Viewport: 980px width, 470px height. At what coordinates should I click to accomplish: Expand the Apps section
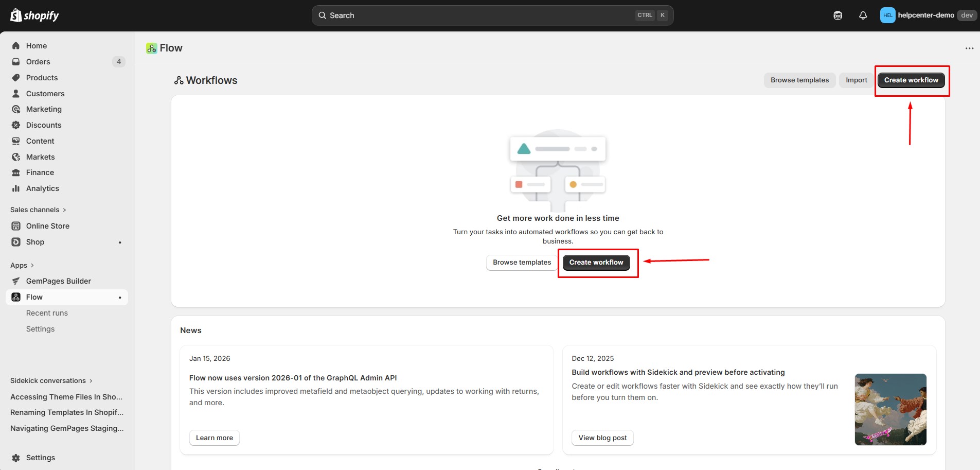pos(22,265)
